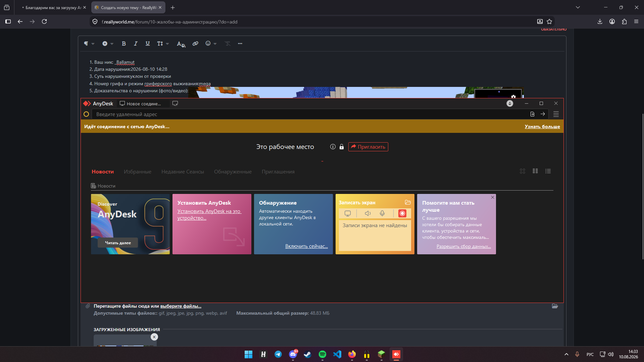Viewport: 644px width, 362px height.
Task: Expand the insert plus dropdown in editor
Action: 108,44
